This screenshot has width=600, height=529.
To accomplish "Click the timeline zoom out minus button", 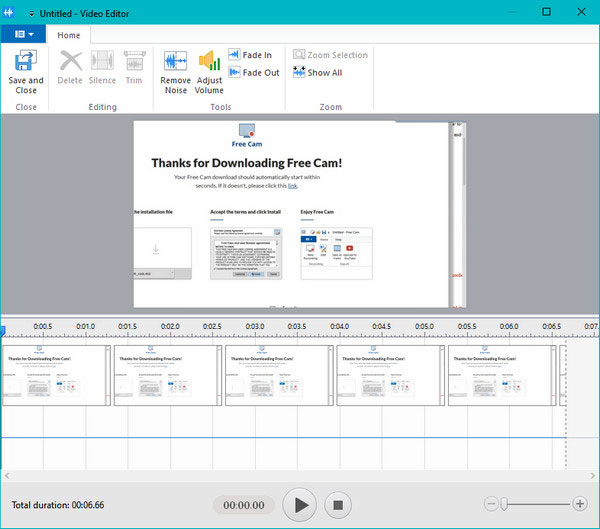I will pyautogui.click(x=491, y=504).
